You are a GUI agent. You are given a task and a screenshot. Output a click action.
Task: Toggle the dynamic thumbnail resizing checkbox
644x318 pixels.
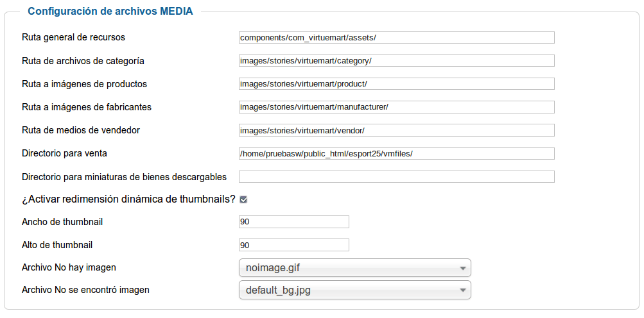243,199
